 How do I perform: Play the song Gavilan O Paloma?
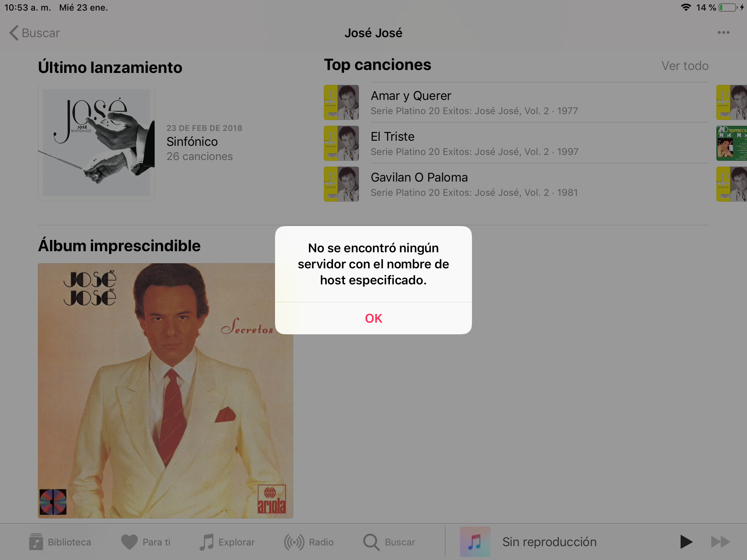[516, 184]
